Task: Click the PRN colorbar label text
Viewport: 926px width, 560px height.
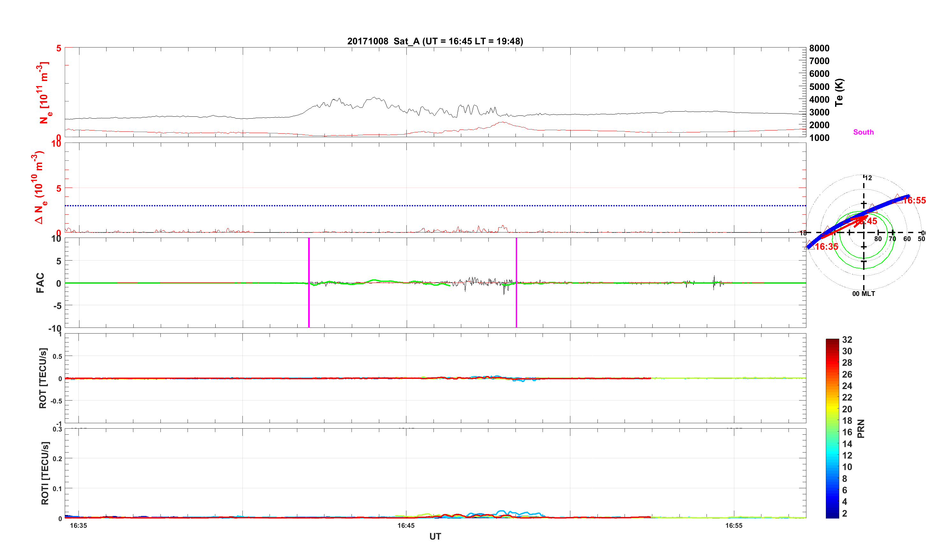Action: point(861,429)
